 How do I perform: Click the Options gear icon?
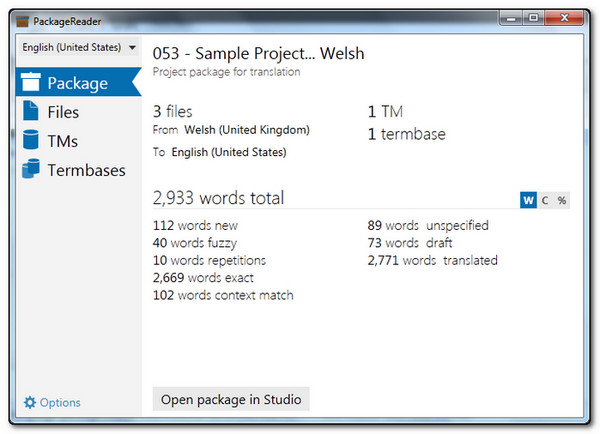coord(30,403)
